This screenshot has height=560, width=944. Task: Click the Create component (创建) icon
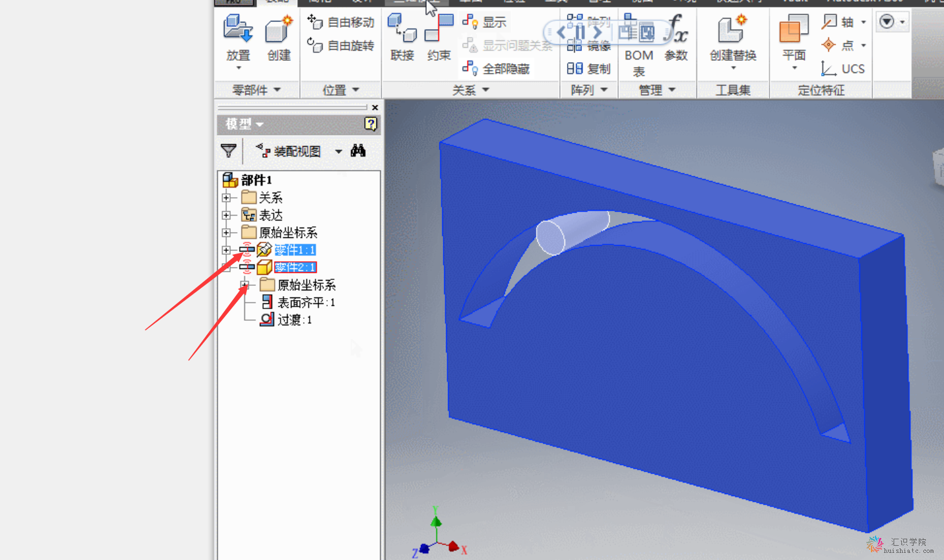coord(279,29)
